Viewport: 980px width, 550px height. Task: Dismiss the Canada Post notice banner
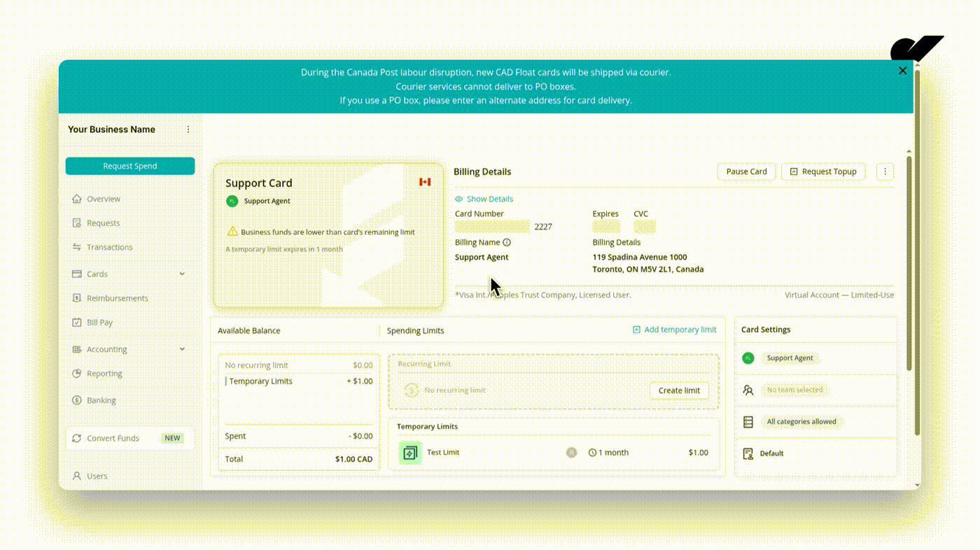pos(902,71)
